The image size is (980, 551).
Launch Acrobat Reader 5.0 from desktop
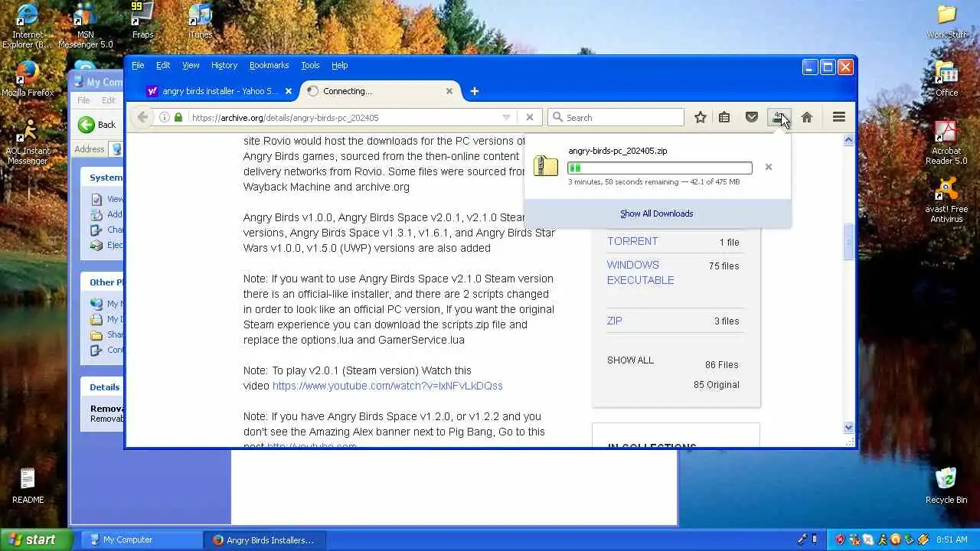(x=947, y=142)
